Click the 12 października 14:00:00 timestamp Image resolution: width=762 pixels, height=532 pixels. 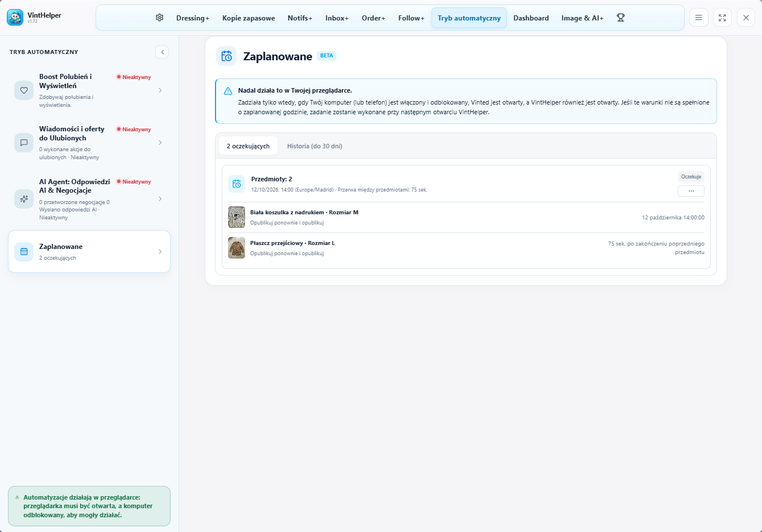coord(673,218)
